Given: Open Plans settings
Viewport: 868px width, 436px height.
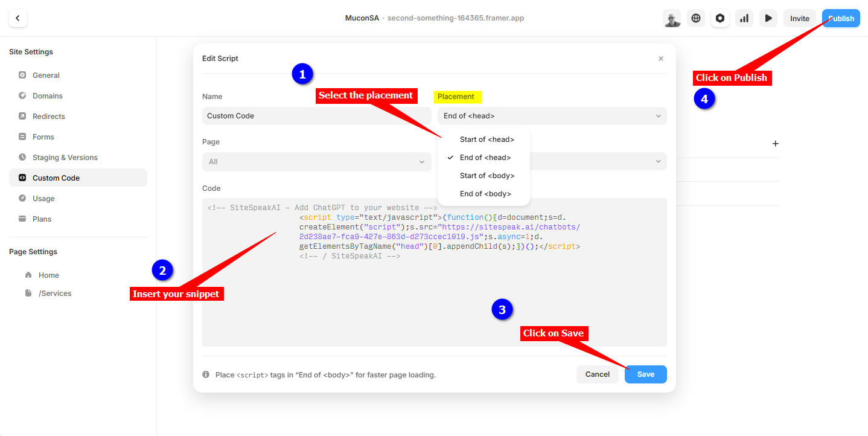Looking at the screenshot, I should click(x=78, y=219).
